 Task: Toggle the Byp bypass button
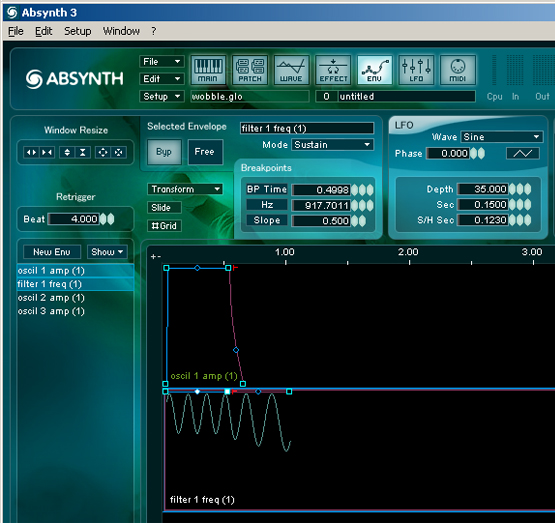click(x=164, y=152)
